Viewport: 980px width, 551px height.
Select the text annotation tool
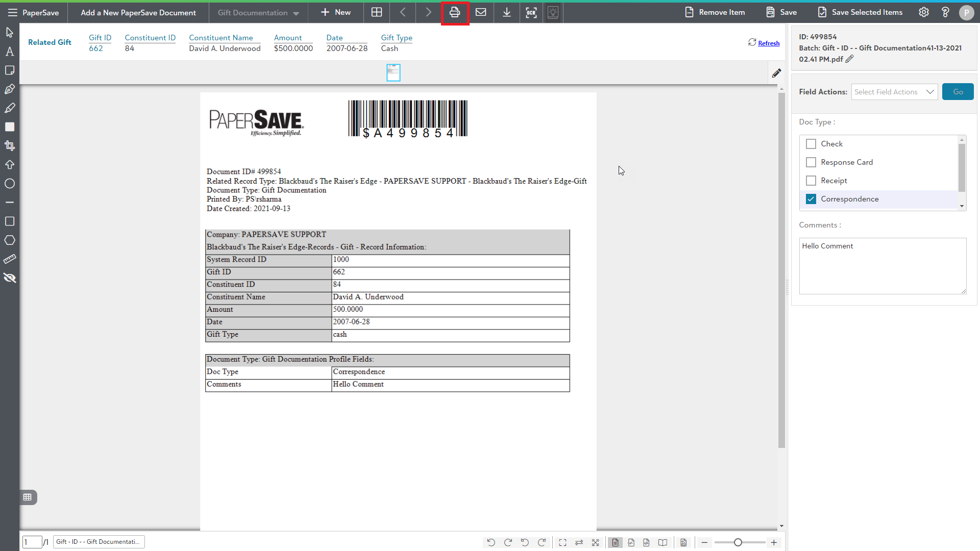[x=10, y=52]
